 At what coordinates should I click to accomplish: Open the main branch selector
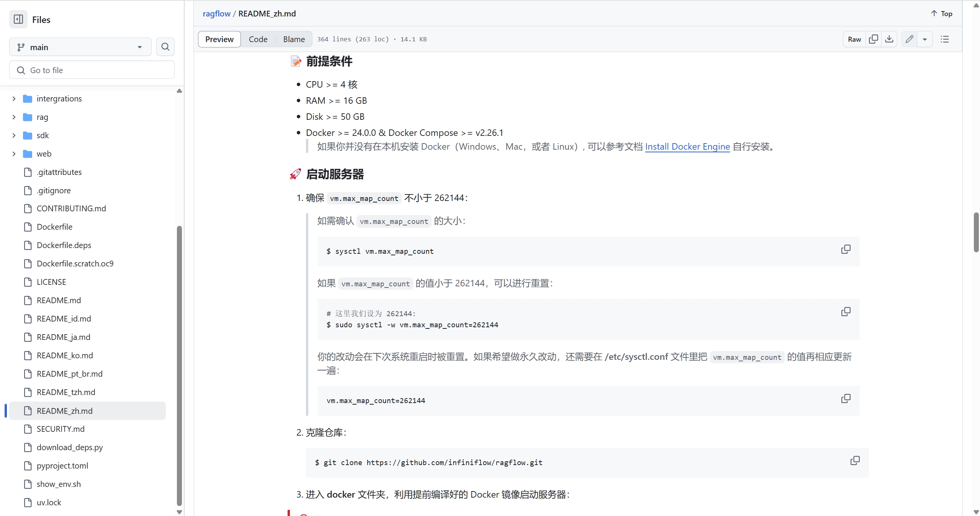80,47
